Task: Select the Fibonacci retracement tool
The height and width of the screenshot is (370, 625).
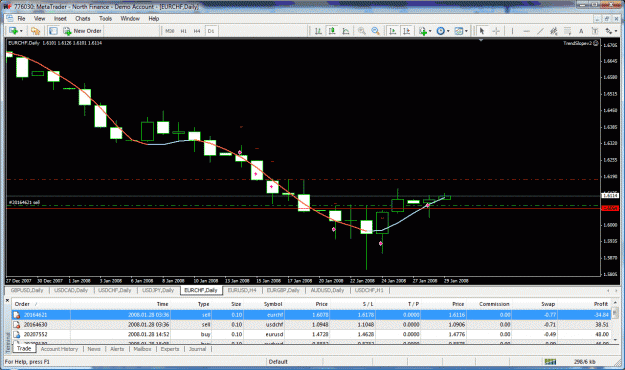Action: coord(567,31)
